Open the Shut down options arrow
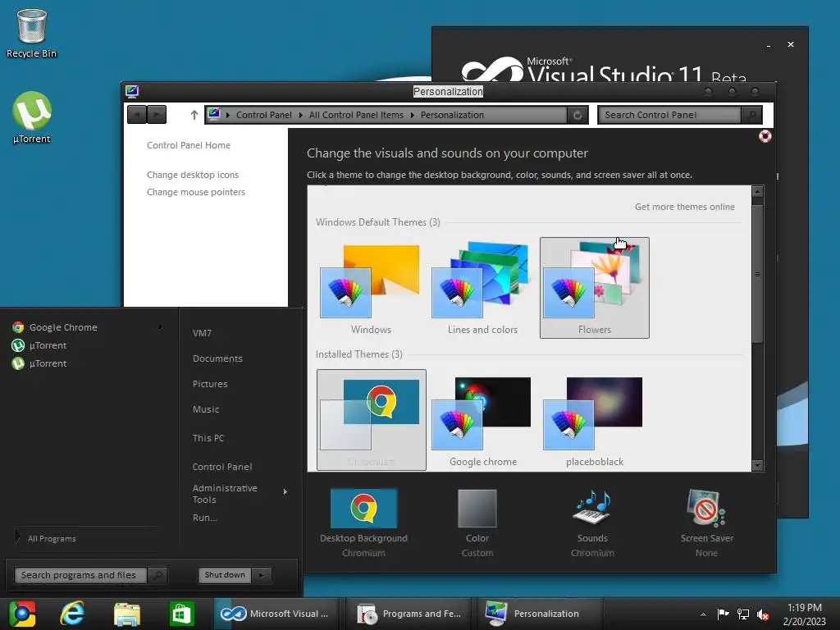This screenshot has height=630, width=840. pyautogui.click(x=262, y=575)
